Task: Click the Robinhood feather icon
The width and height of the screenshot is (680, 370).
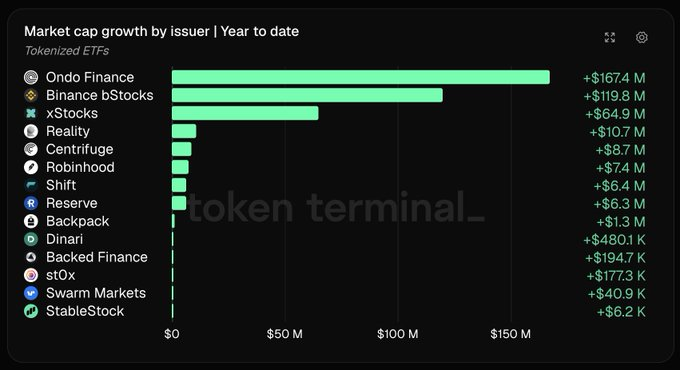Action: (31, 167)
